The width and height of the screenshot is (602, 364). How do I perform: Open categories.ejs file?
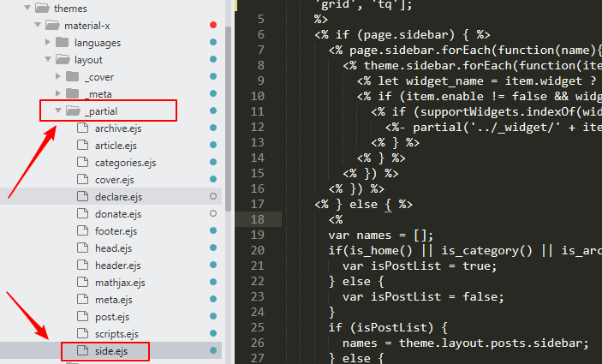[126, 163]
